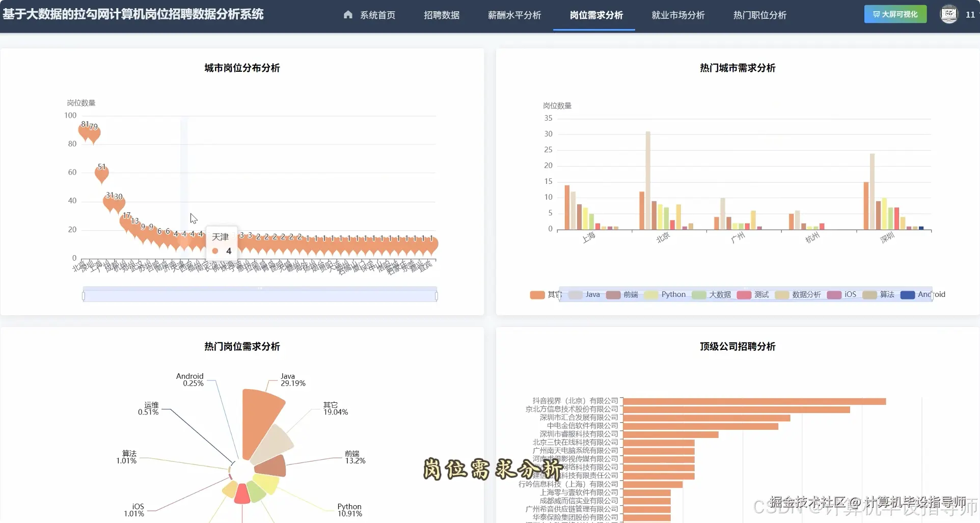Toggle the 前端 legend item
The width and height of the screenshot is (980, 523).
click(622, 295)
